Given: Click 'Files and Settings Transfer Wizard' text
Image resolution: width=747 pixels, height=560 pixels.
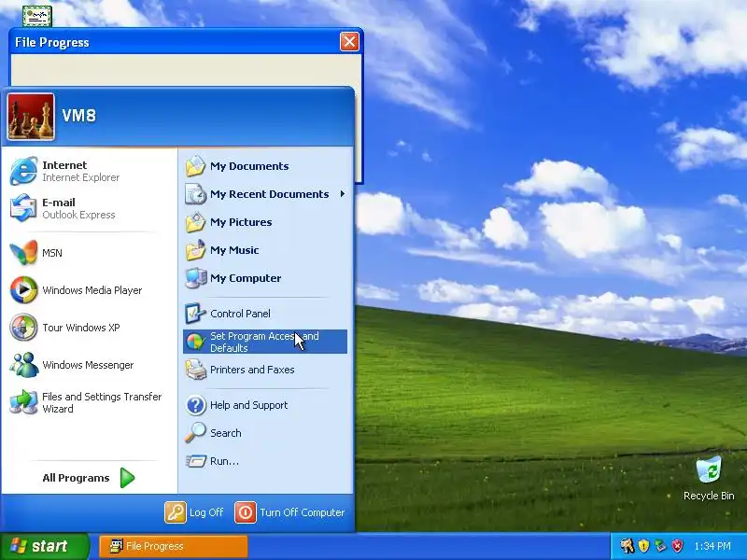Looking at the screenshot, I should 102,402.
